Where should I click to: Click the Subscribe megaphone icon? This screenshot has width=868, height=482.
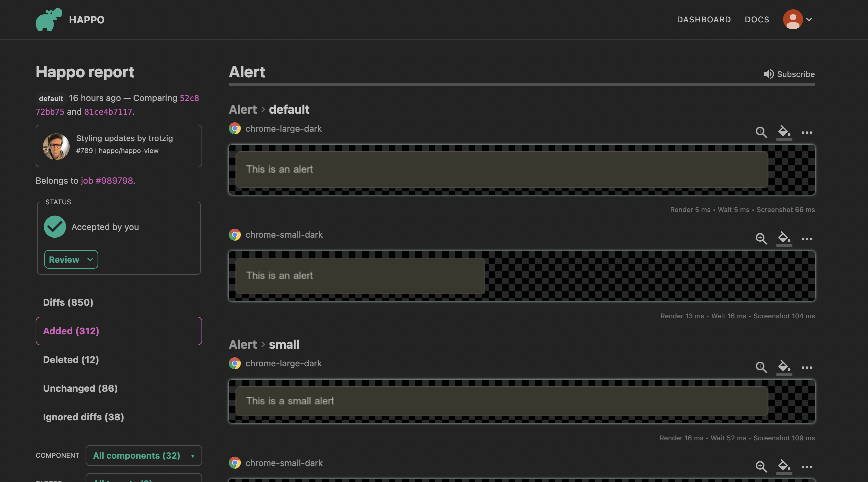pyautogui.click(x=768, y=74)
